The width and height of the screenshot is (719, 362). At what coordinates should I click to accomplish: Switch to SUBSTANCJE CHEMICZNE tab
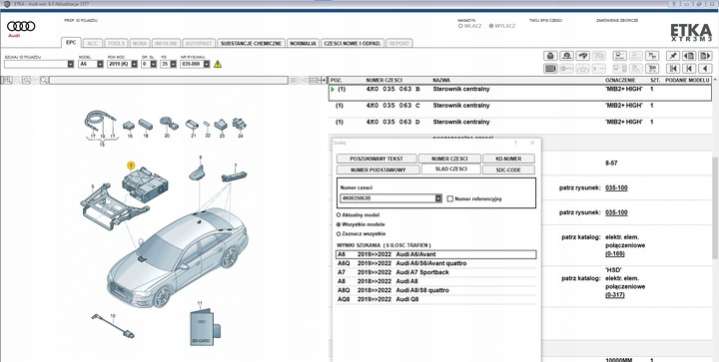coord(251,43)
